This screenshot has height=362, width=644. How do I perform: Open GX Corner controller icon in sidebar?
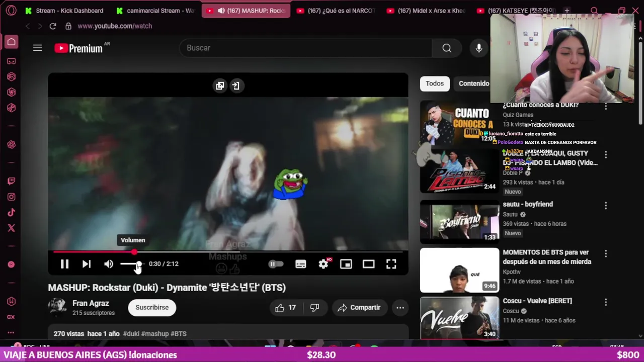click(x=11, y=61)
